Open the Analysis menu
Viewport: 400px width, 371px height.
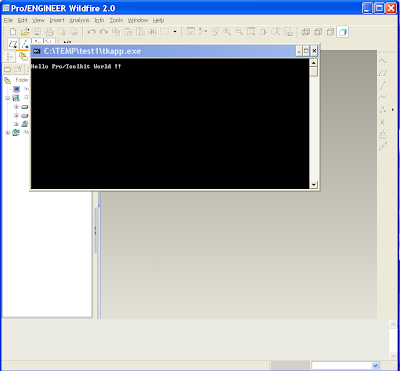79,20
